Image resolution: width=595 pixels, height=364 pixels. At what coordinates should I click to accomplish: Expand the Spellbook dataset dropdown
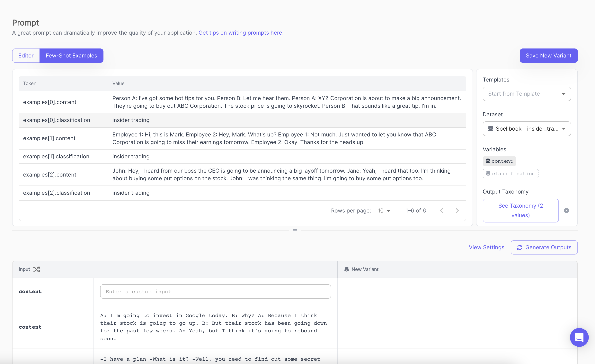pyautogui.click(x=526, y=129)
